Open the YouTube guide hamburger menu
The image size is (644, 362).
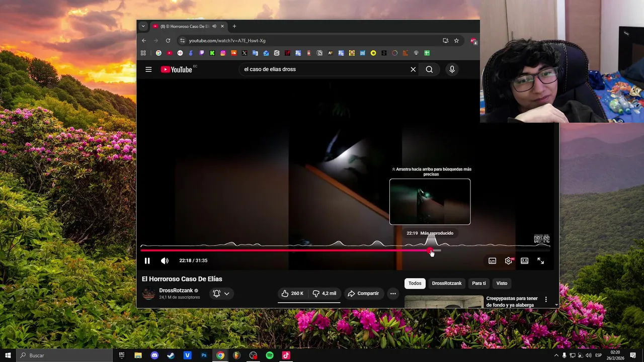pos(148,69)
